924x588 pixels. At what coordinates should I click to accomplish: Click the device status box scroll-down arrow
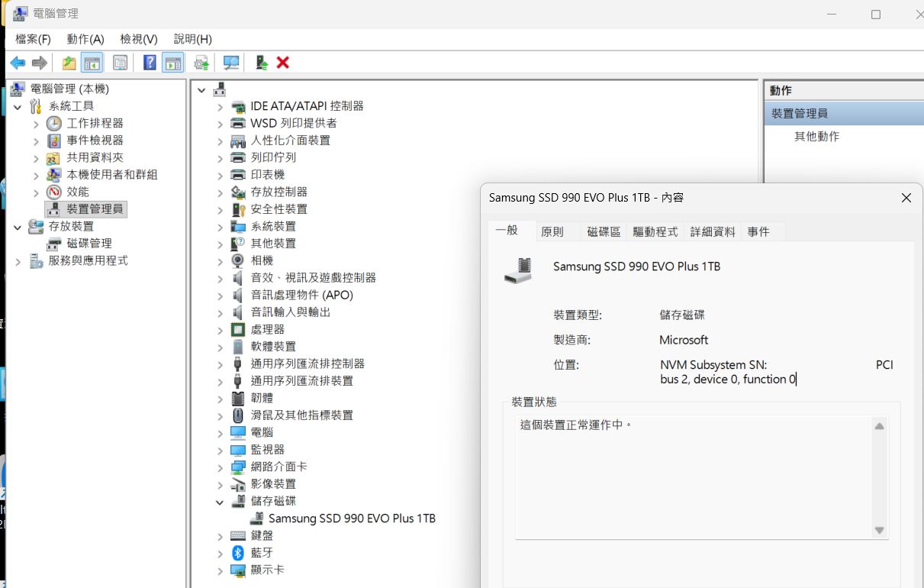pyautogui.click(x=879, y=530)
